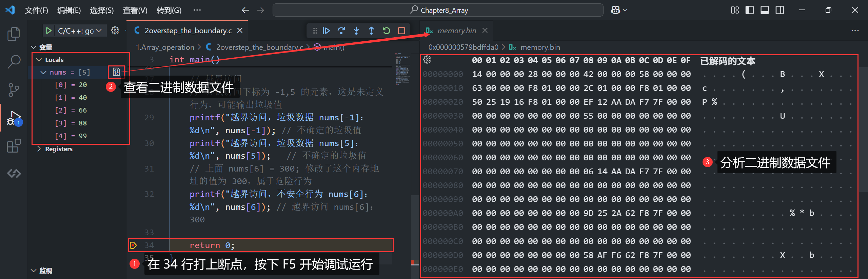
Task: Collapse the nums array variable
Action: click(43, 73)
